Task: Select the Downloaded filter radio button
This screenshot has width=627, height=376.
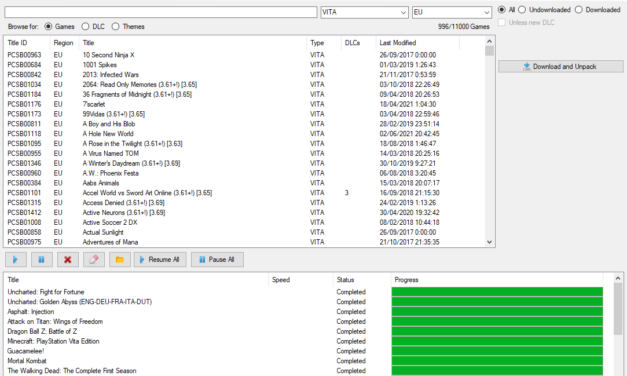Action: coord(579,10)
